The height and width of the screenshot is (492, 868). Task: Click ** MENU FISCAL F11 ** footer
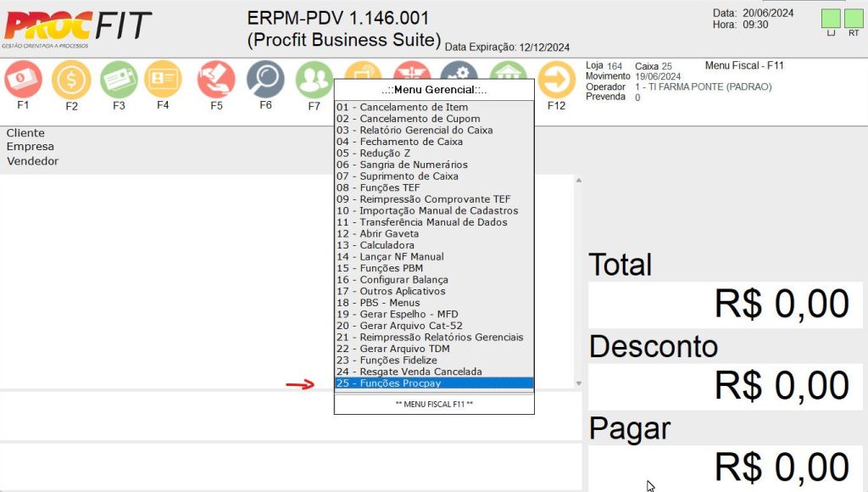[x=434, y=404]
